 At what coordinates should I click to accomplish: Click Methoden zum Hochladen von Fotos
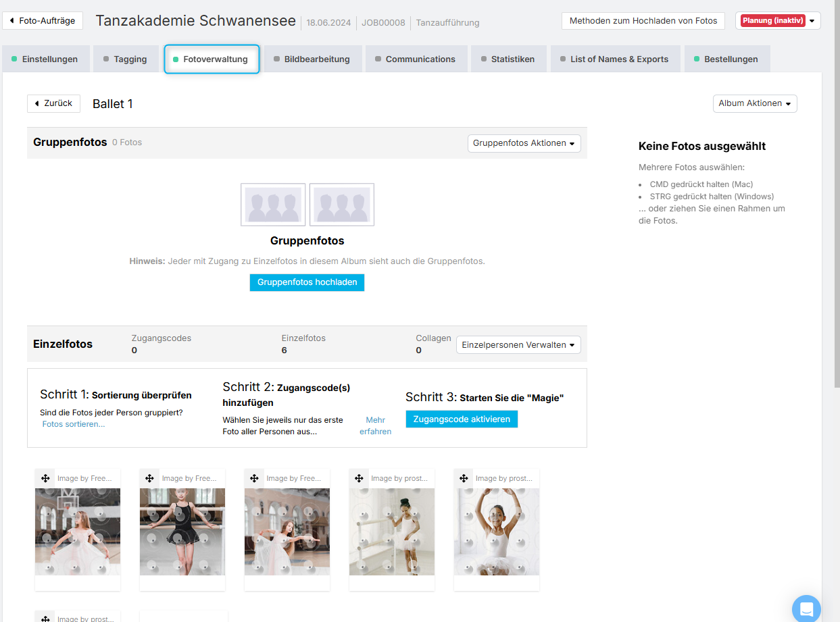pyautogui.click(x=643, y=21)
